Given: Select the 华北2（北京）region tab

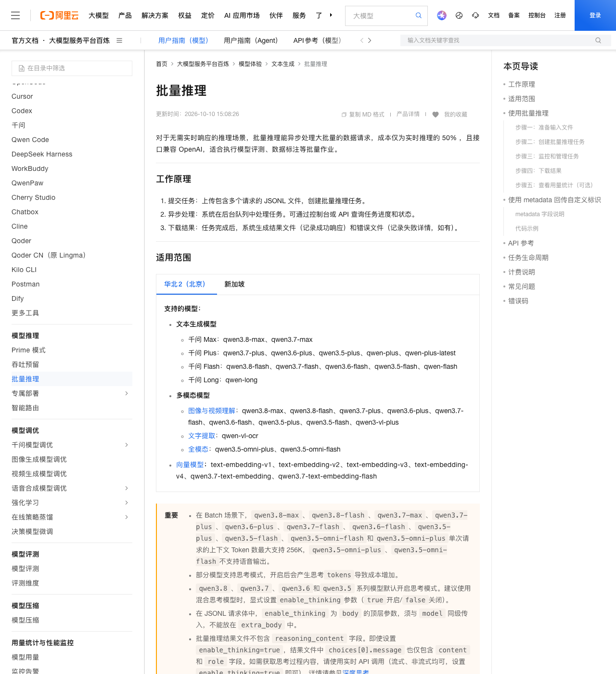Looking at the screenshot, I should 187,284.
